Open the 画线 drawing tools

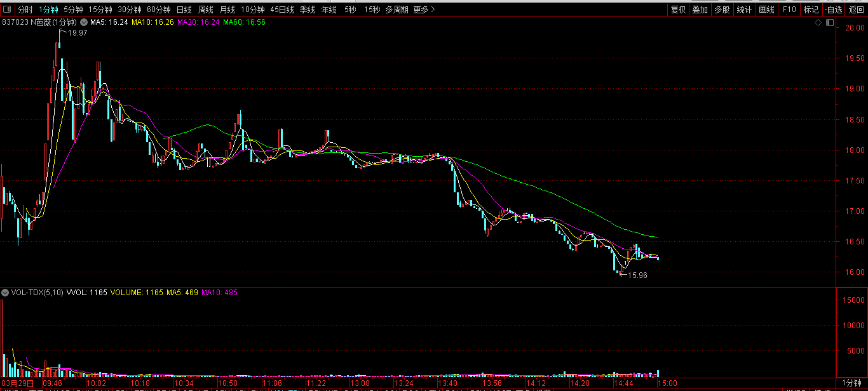[x=767, y=10]
